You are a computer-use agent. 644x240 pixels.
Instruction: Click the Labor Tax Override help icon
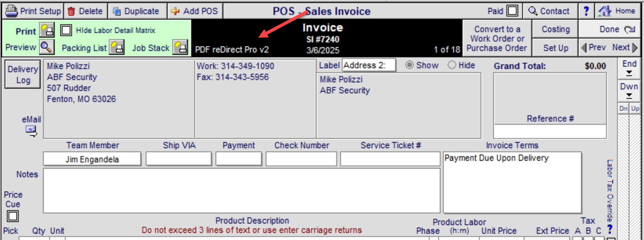pyautogui.click(x=609, y=229)
